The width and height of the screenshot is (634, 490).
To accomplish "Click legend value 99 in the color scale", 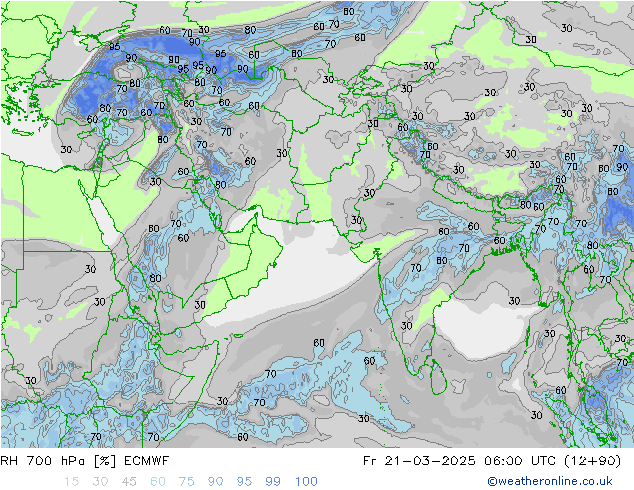I will point(273,482).
